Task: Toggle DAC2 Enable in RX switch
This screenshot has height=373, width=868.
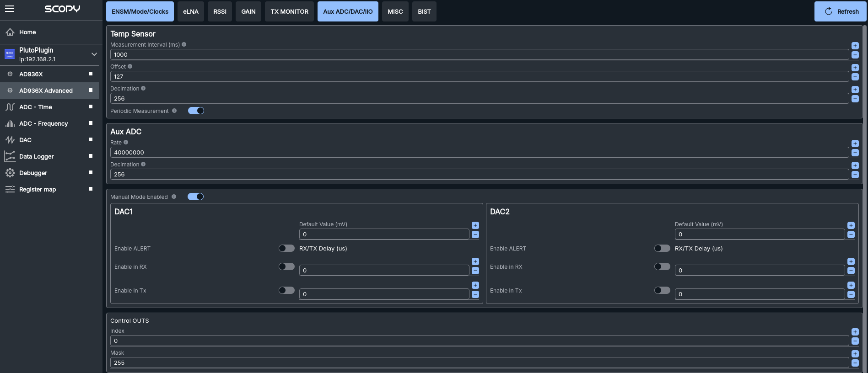Action: tap(662, 266)
